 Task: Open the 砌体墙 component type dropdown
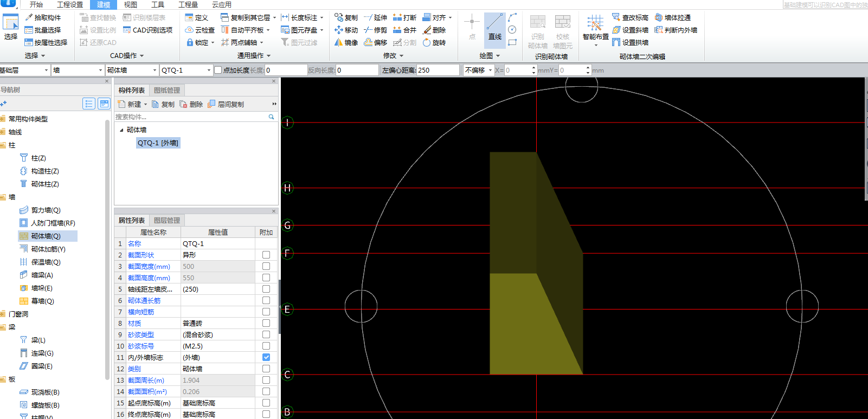point(132,70)
